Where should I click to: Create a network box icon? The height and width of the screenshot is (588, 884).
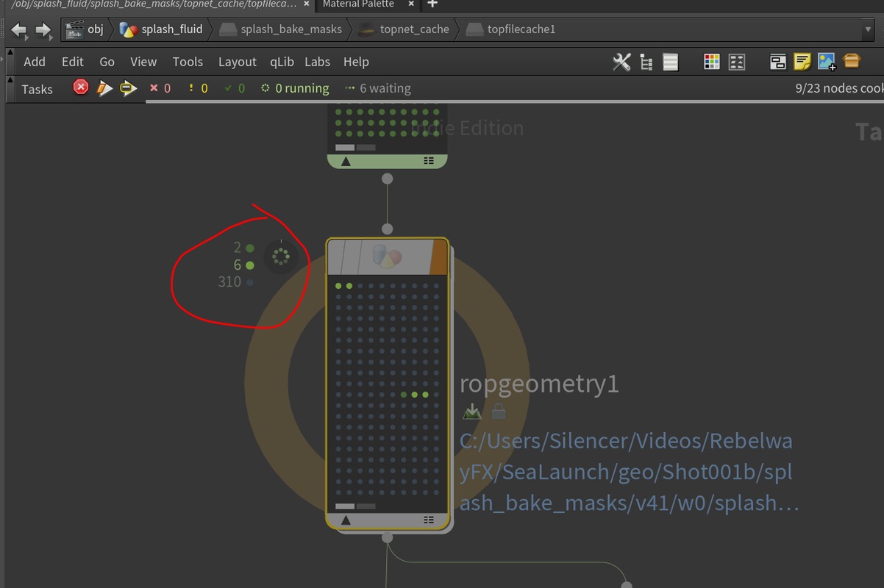click(778, 62)
